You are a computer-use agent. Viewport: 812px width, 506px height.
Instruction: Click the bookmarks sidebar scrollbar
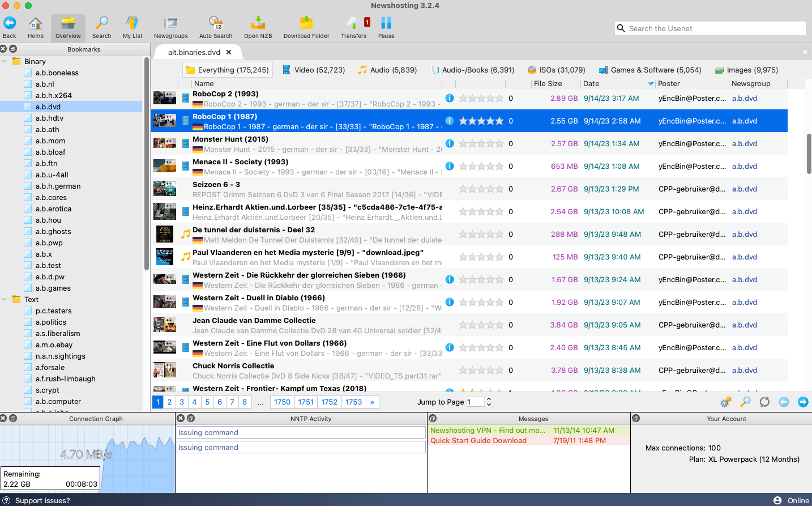[147, 164]
